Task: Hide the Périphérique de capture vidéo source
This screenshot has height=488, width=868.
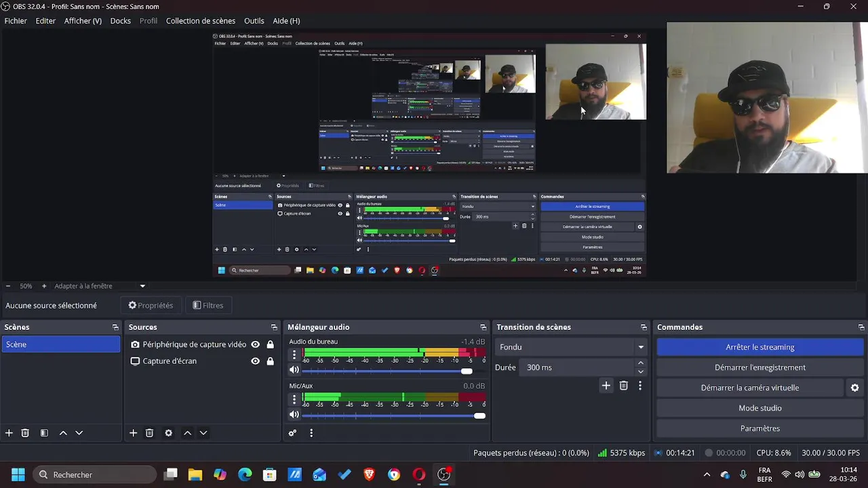Action: click(255, 344)
